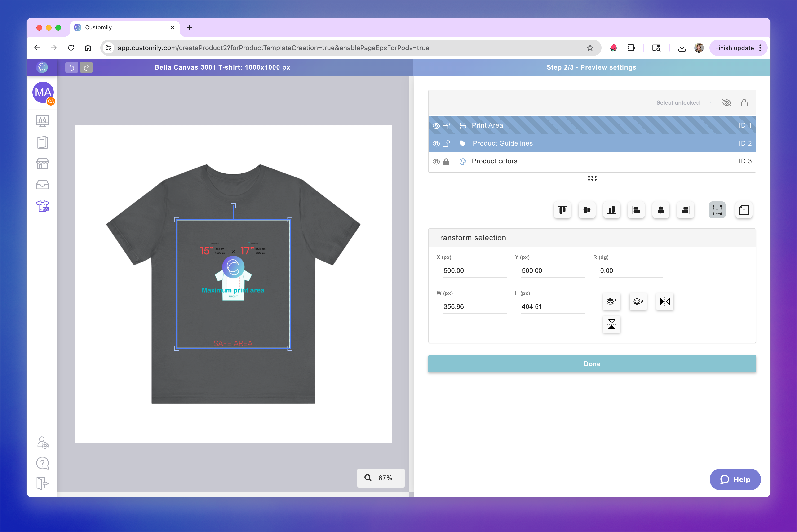Unlock the Product colors layer
Image resolution: width=797 pixels, height=532 pixels.
tap(446, 161)
